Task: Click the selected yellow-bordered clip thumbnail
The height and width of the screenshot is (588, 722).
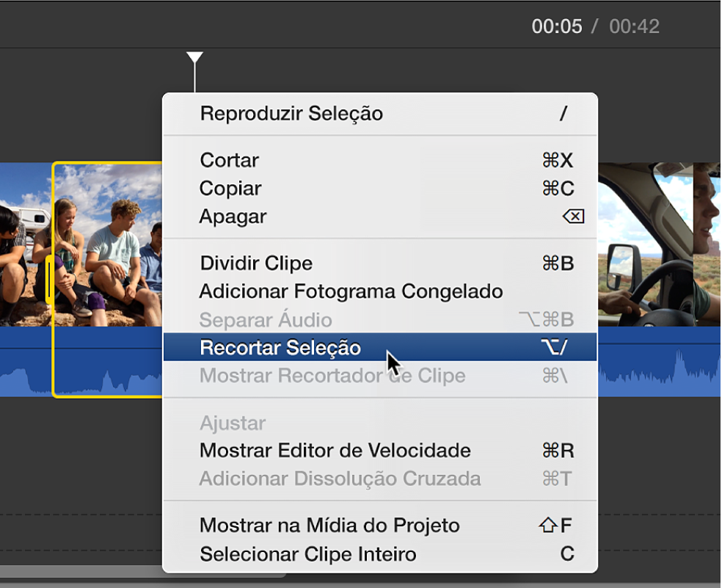Action: click(x=108, y=244)
